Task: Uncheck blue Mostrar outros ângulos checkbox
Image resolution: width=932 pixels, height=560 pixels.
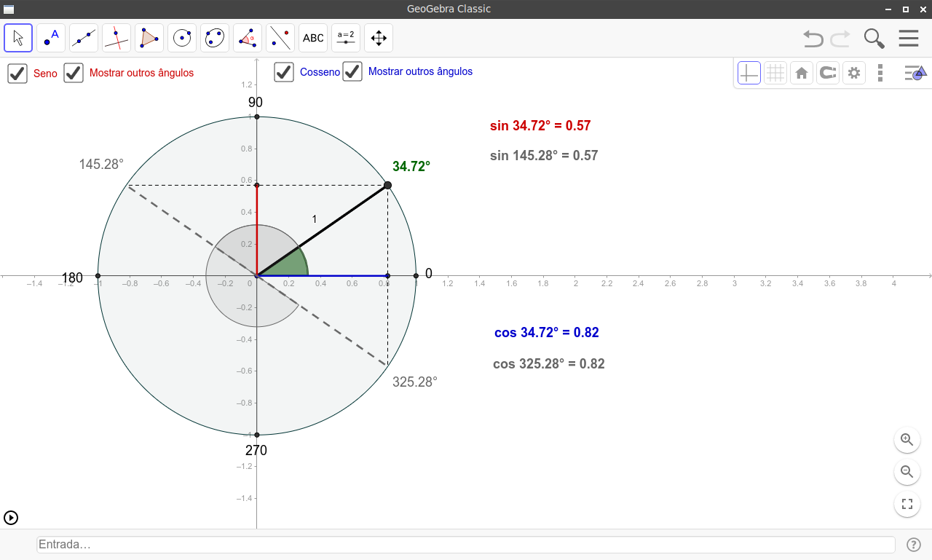Action: (352, 71)
